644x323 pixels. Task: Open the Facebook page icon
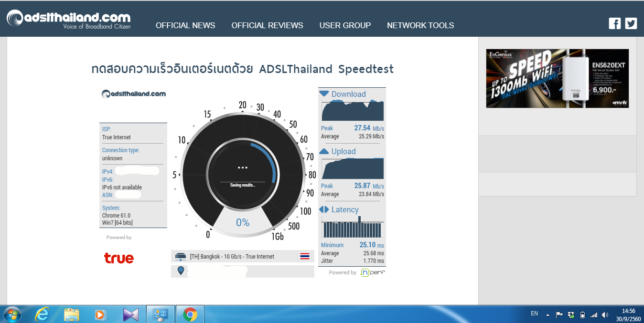[614, 23]
